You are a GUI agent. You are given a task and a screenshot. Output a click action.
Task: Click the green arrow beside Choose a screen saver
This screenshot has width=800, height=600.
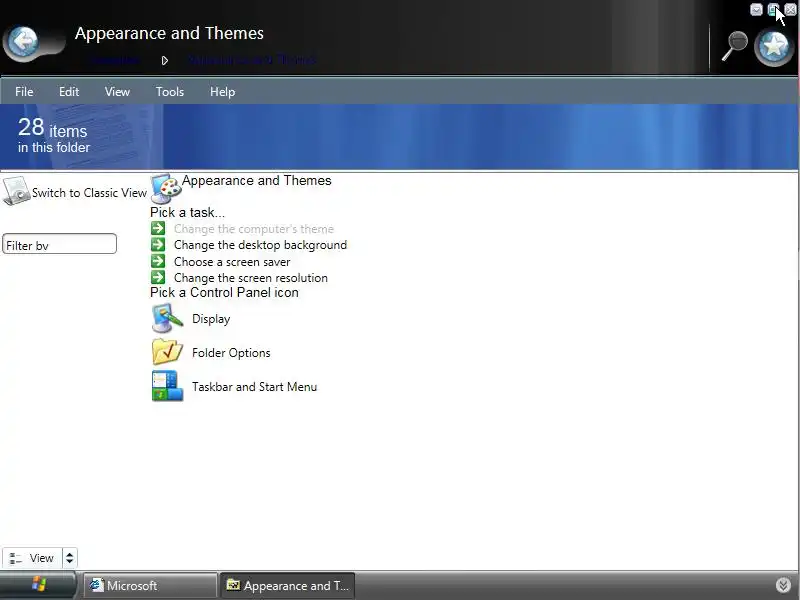(x=158, y=261)
